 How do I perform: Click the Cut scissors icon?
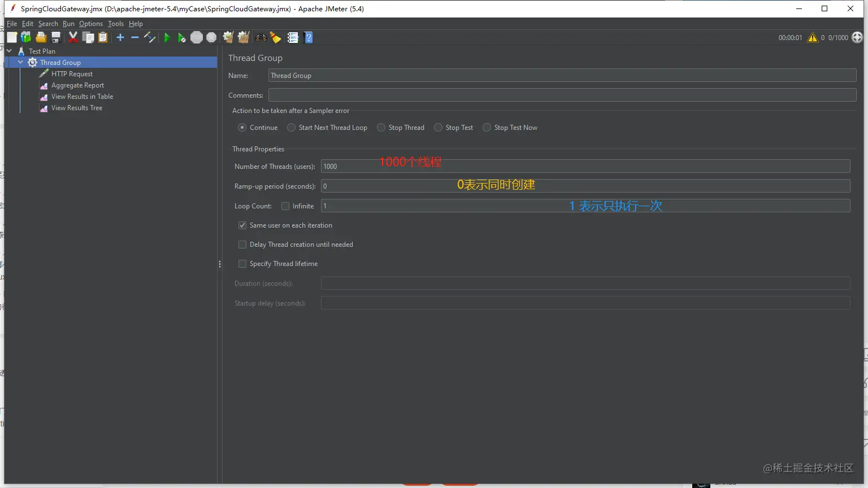73,37
